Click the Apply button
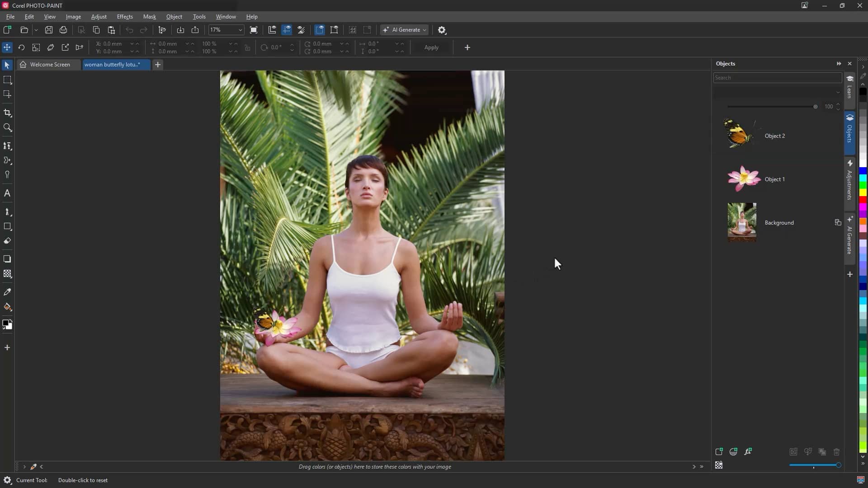This screenshot has width=868, height=488. (431, 47)
